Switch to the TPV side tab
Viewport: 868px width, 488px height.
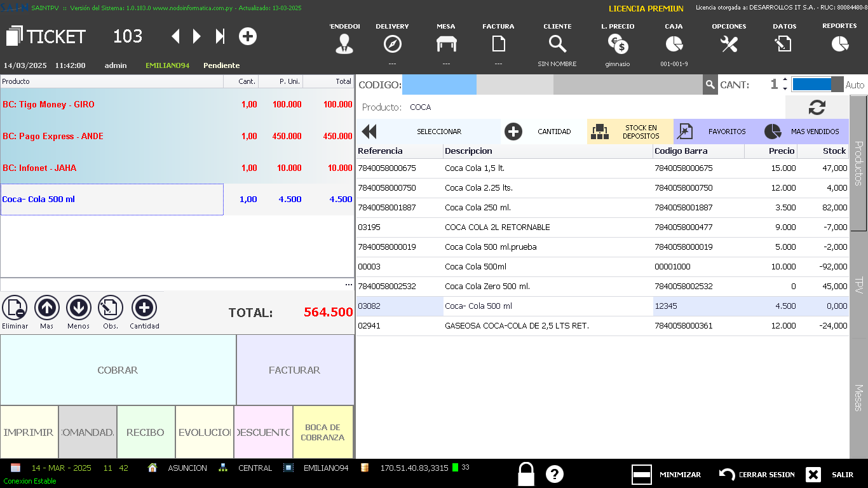tap(858, 285)
